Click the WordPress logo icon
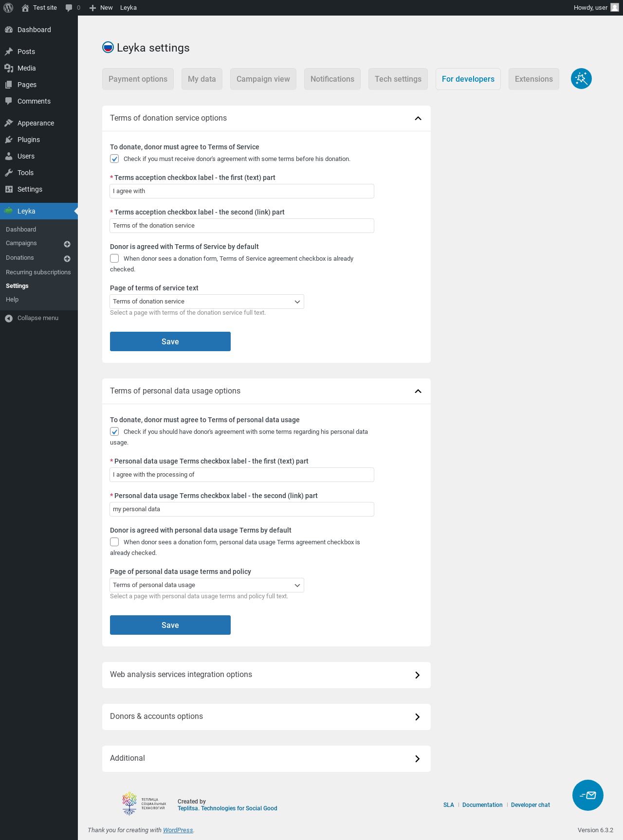Screen dimensions: 623x840 pos(8,8)
